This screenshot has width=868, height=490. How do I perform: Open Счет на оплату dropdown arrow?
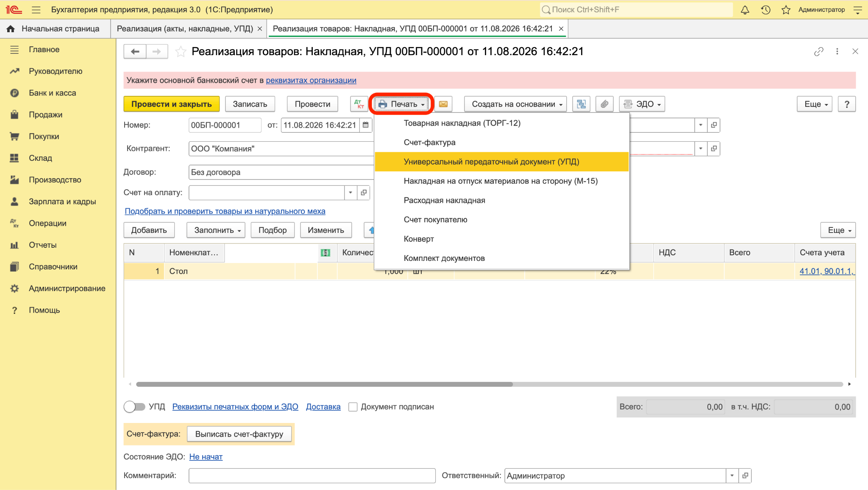pos(351,193)
